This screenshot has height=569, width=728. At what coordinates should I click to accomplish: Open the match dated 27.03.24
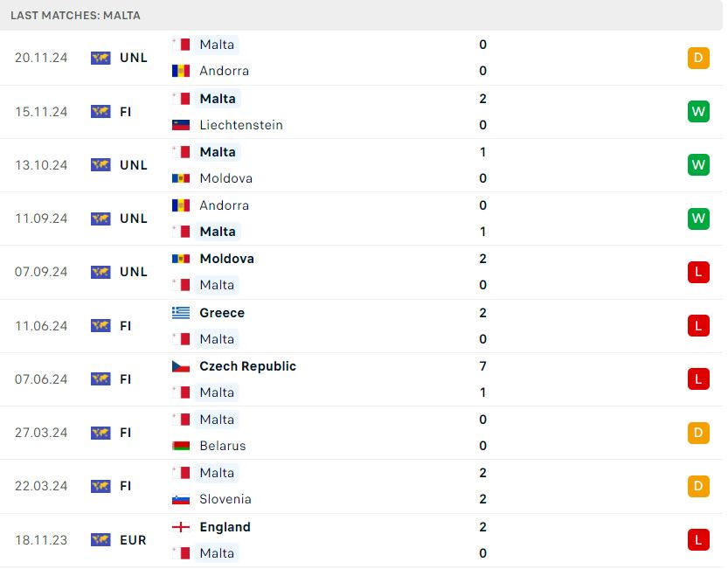tap(361, 433)
